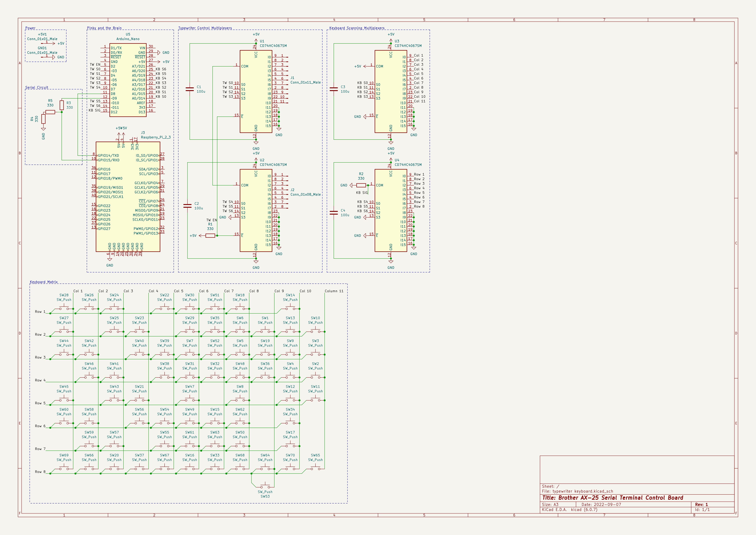Click the U4 CD74HC4067SM multiplexer body
This screenshot has height=535, width=756.
[391, 210]
